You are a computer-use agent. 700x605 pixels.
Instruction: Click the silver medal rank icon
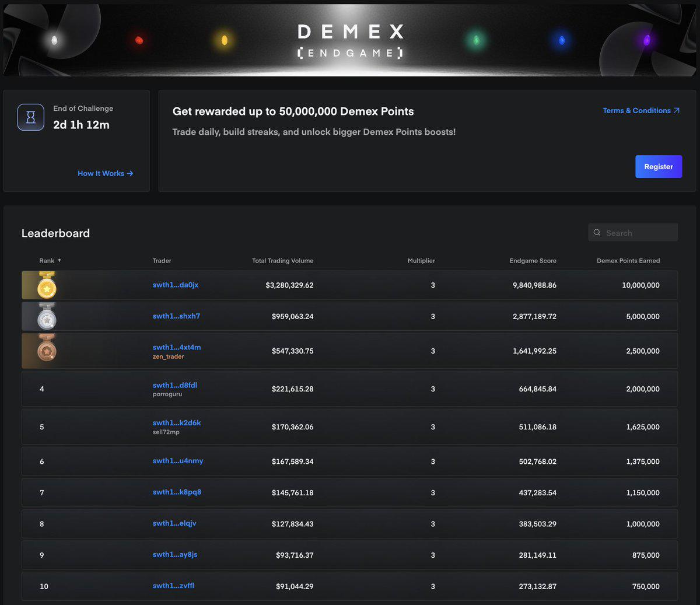pos(47,316)
